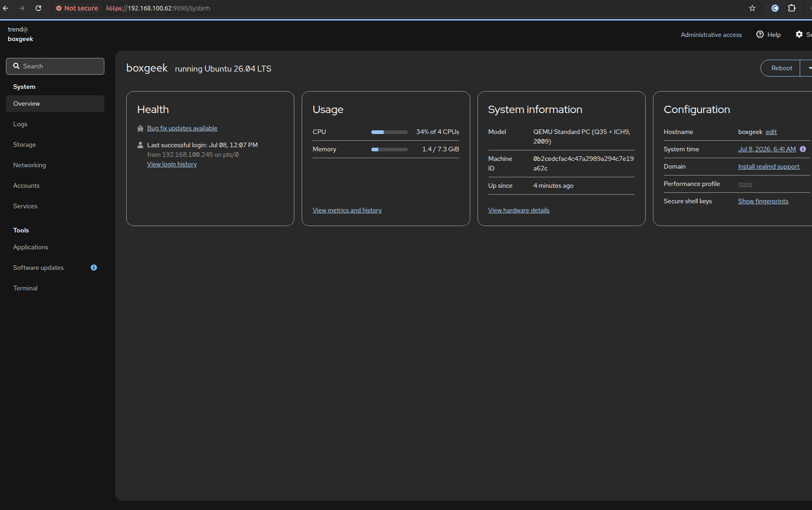Open the Accounts page
812x510 pixels.
(55, 185)
